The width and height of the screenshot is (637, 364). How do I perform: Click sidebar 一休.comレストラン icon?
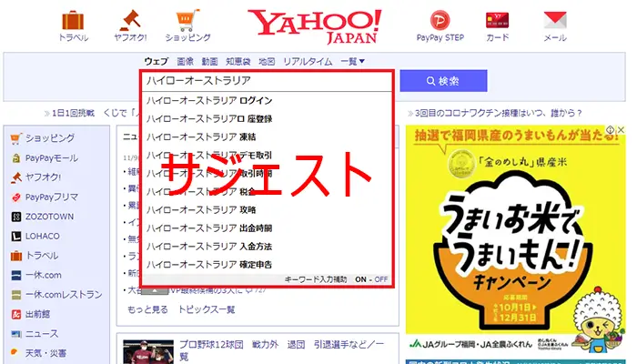tap(15, 295)
